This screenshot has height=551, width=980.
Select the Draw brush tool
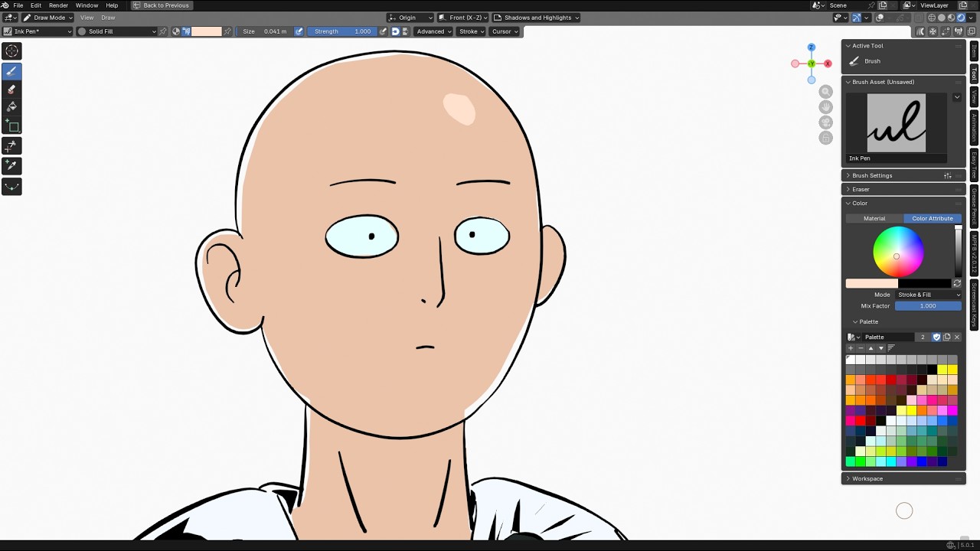[11, 71]
